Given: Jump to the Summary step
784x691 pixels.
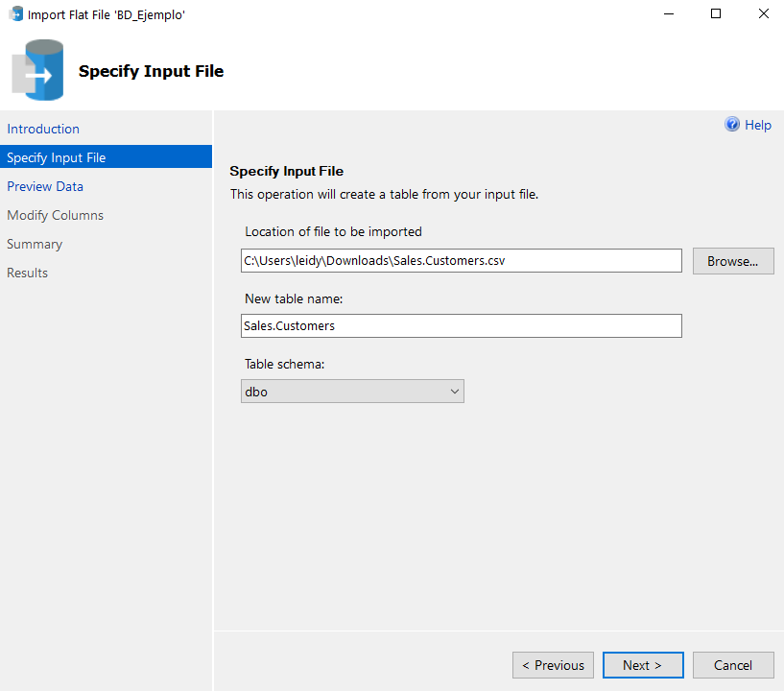Looking at the screenshot, I should pos(35,244).
